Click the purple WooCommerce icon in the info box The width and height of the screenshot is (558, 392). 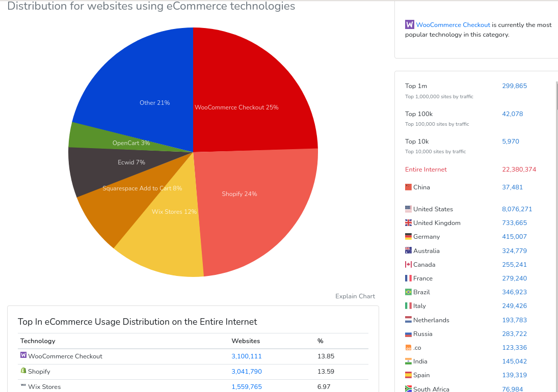[410, 24]
